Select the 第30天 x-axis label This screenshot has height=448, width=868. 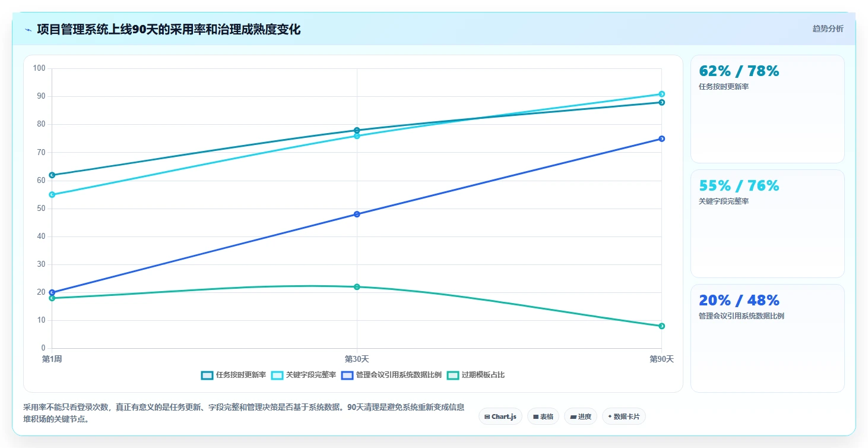pos(357,359)
